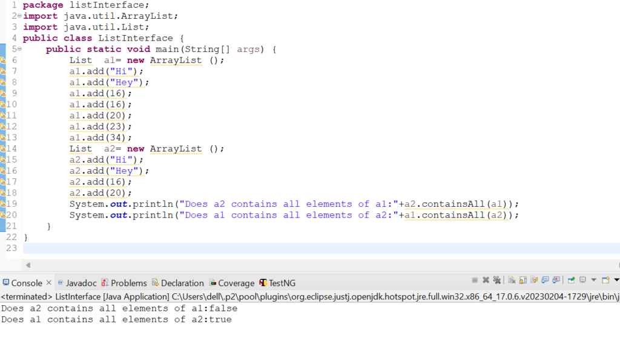This screenshot has width=620, height=364.
Task: Switch to the Javadoc tab
Action: [77, 283]
